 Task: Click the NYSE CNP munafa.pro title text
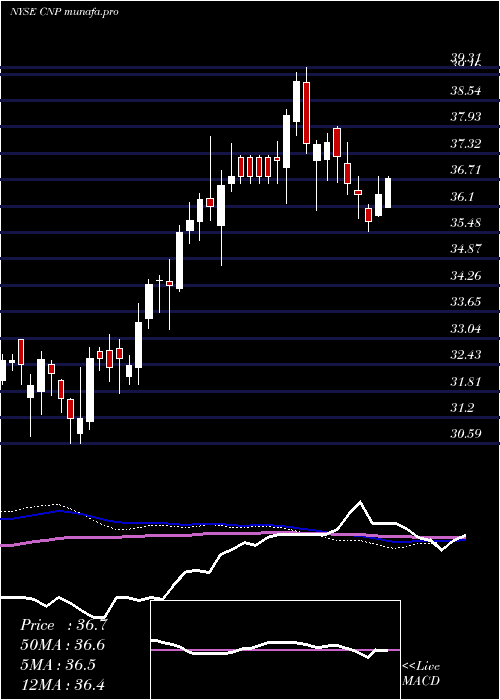64,12
